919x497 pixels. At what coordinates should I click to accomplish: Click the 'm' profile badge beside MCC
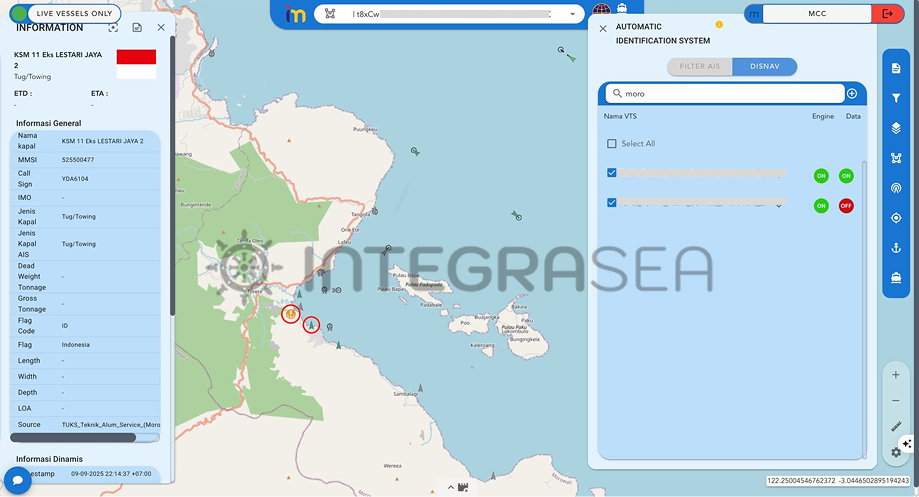(754, 13)
